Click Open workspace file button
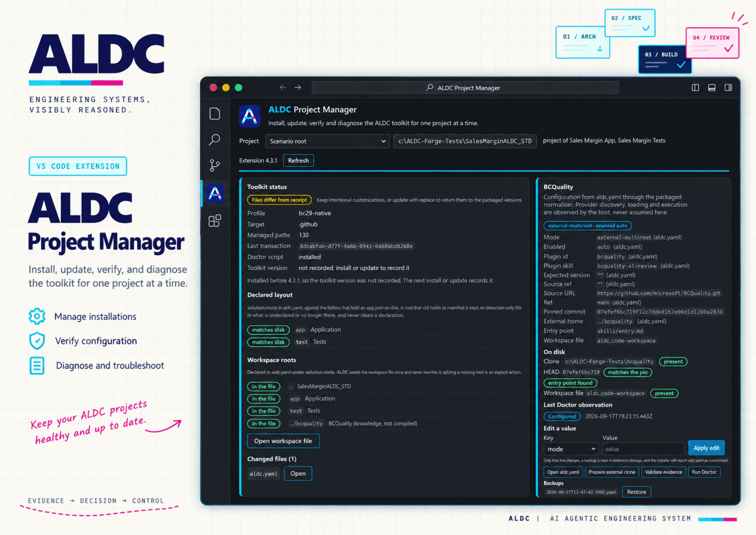The height and width of the screenshot is (535, 756). (x=283, y=441)
